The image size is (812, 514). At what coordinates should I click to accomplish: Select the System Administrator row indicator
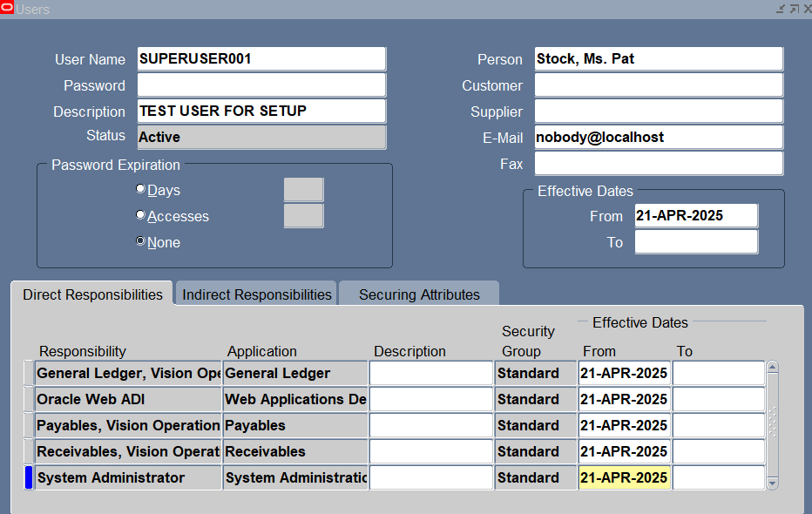pyautogui.click(x=29, y=477)
